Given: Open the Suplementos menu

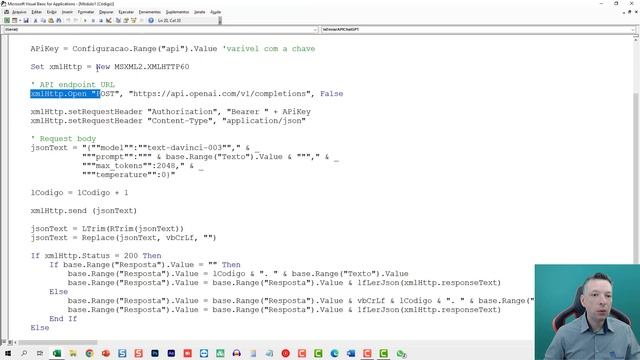Looking at the screenshot, I should pos(177,12).
